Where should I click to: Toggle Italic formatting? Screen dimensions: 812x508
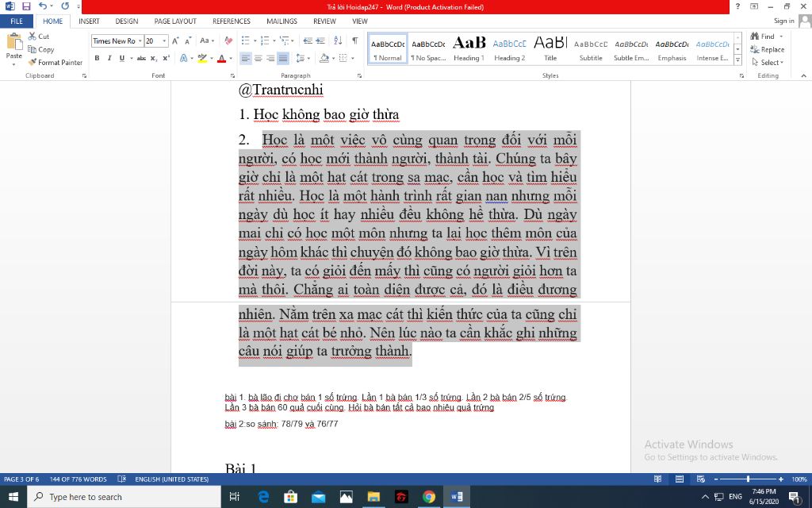click(109, 58)
